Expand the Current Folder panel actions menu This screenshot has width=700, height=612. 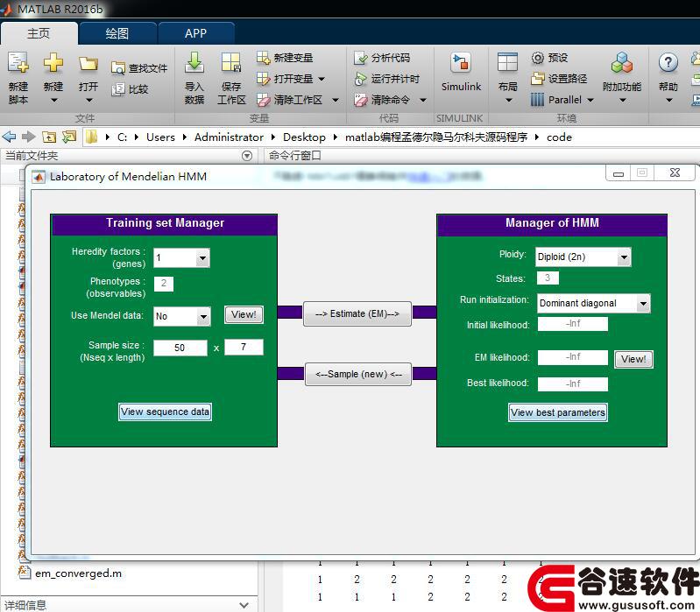point(247,156)
